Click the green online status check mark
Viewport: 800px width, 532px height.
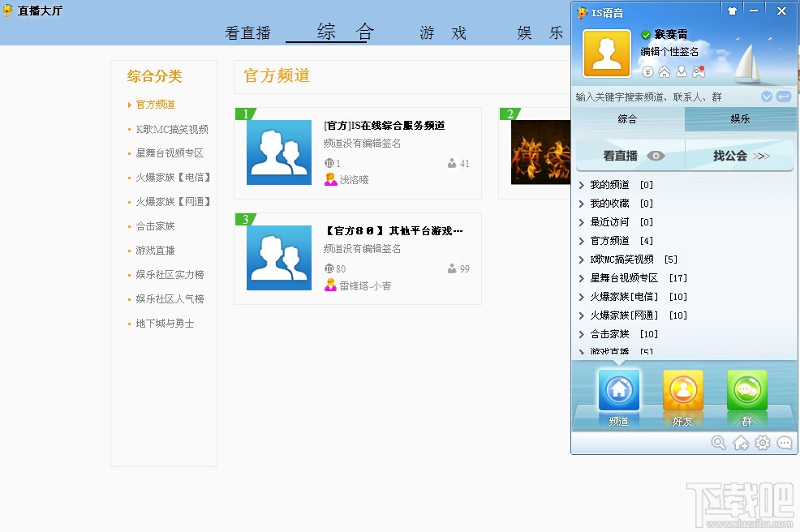(x=646, y=35)
